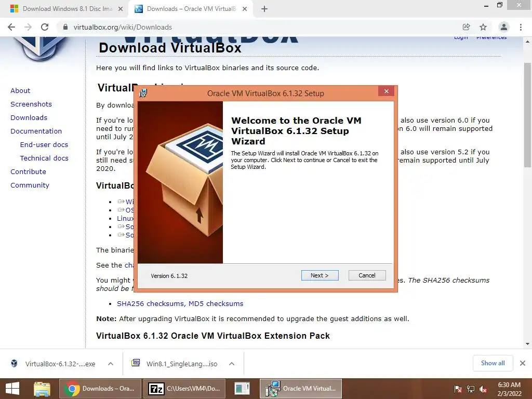
Task: Switch to Oracle VM VirtualBox installer taskbar item
Action: pos(301,389)
